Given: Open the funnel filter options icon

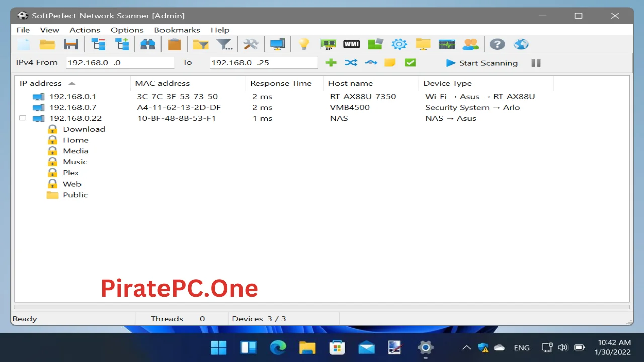Looking at the screenshot, I should (x=224, y=44).
